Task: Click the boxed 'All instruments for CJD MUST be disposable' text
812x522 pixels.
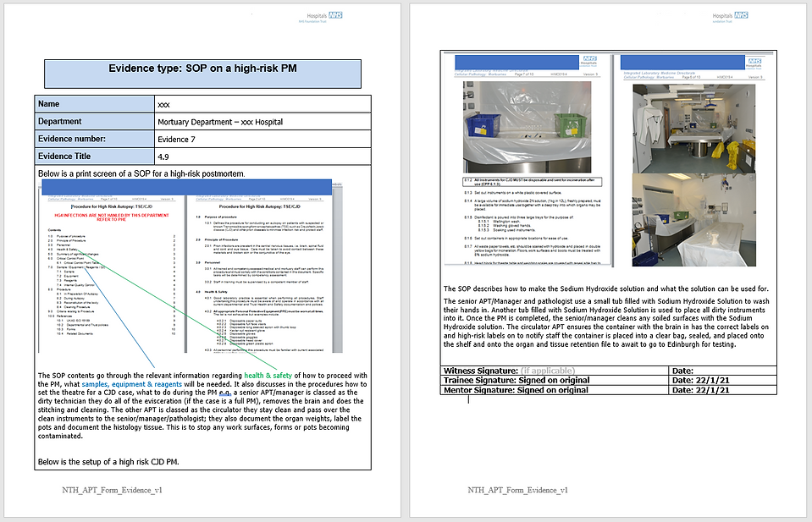Action: (x=532, y=182)
